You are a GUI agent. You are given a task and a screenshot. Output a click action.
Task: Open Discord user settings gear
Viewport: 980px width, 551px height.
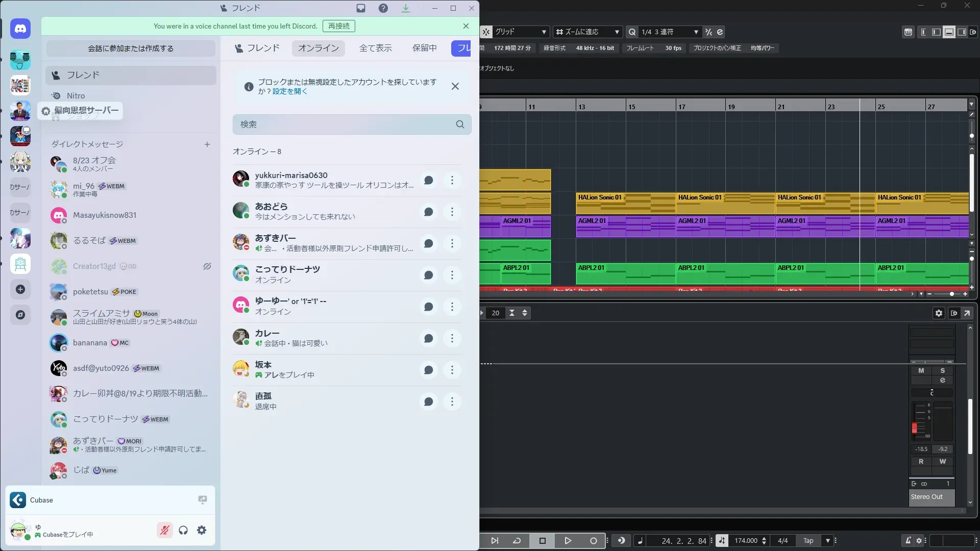202,530
